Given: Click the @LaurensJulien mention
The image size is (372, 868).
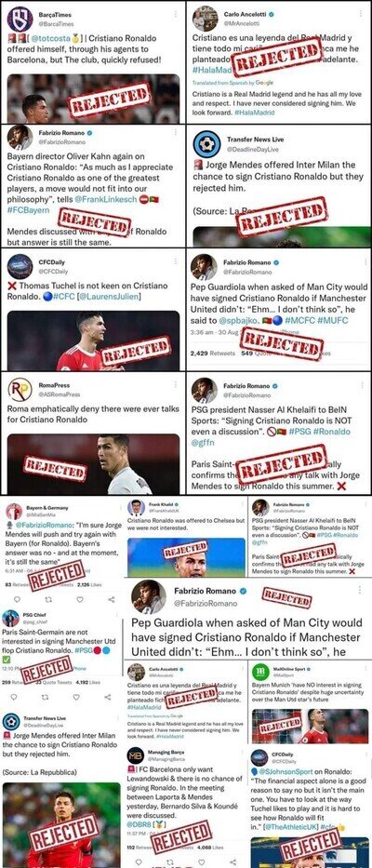Looking at the screenshot, I should (109, 297).
